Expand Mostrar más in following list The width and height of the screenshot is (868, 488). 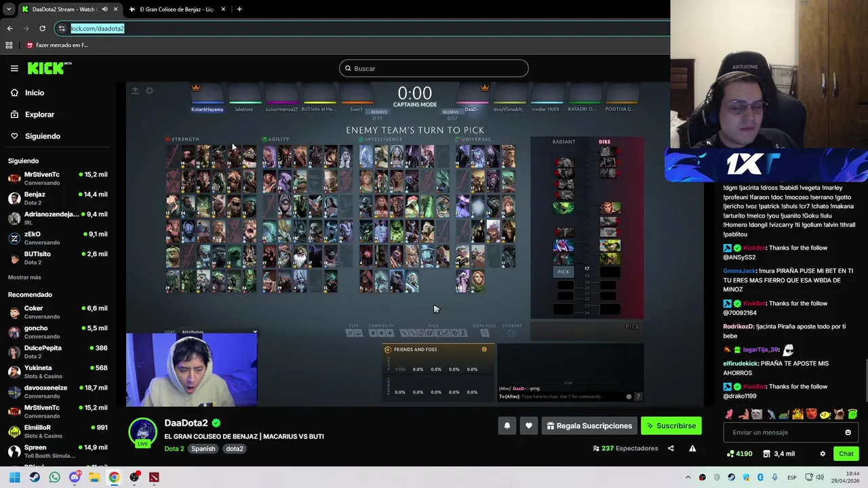[x=24, y=277]
